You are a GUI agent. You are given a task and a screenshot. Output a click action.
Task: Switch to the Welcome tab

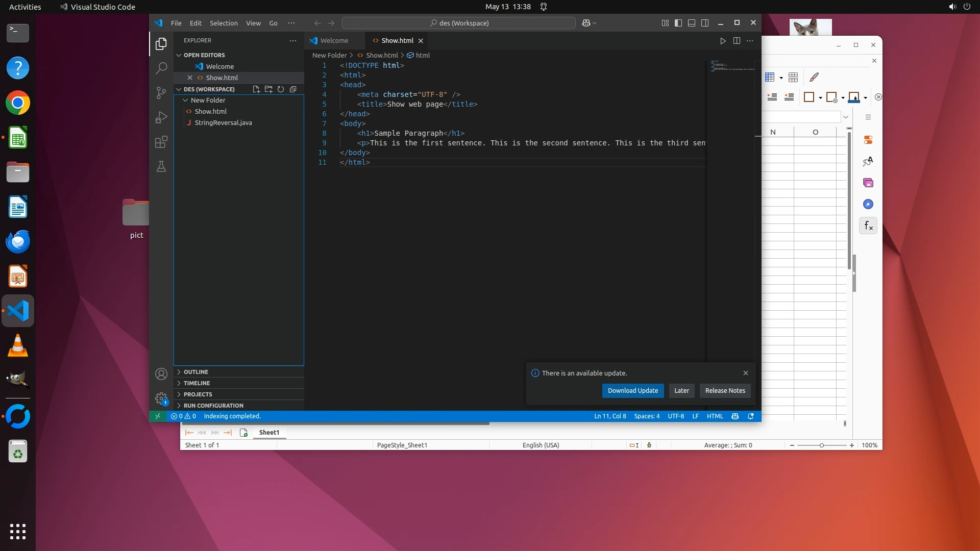coord(334,41)
